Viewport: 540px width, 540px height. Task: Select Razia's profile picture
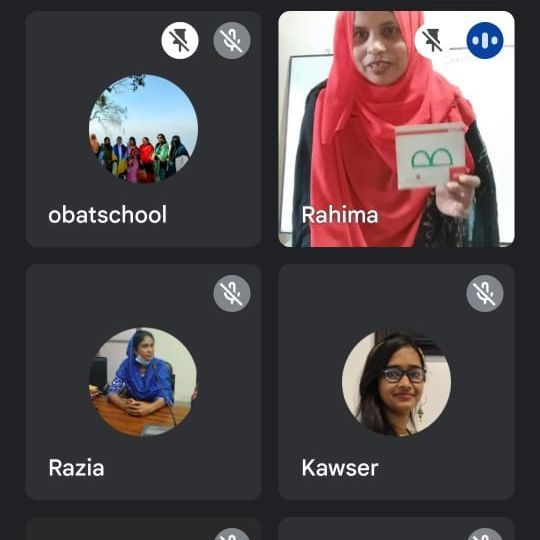click(143, 382)
